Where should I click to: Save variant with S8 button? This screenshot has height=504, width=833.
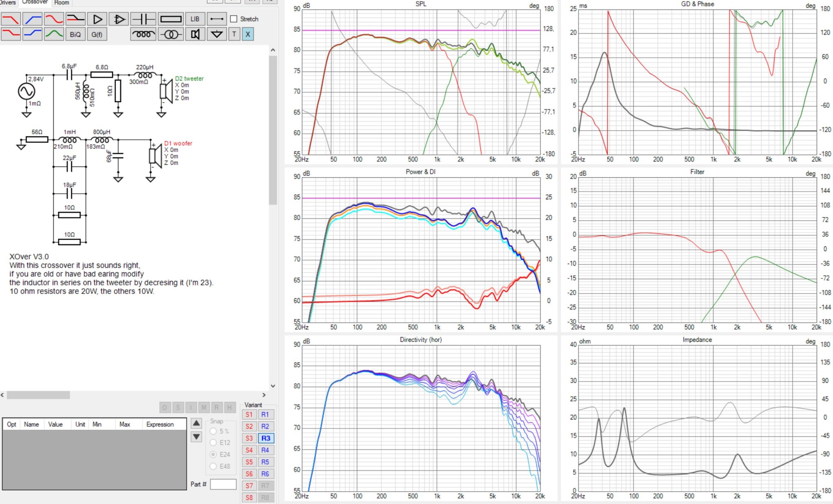coord(249,497)
